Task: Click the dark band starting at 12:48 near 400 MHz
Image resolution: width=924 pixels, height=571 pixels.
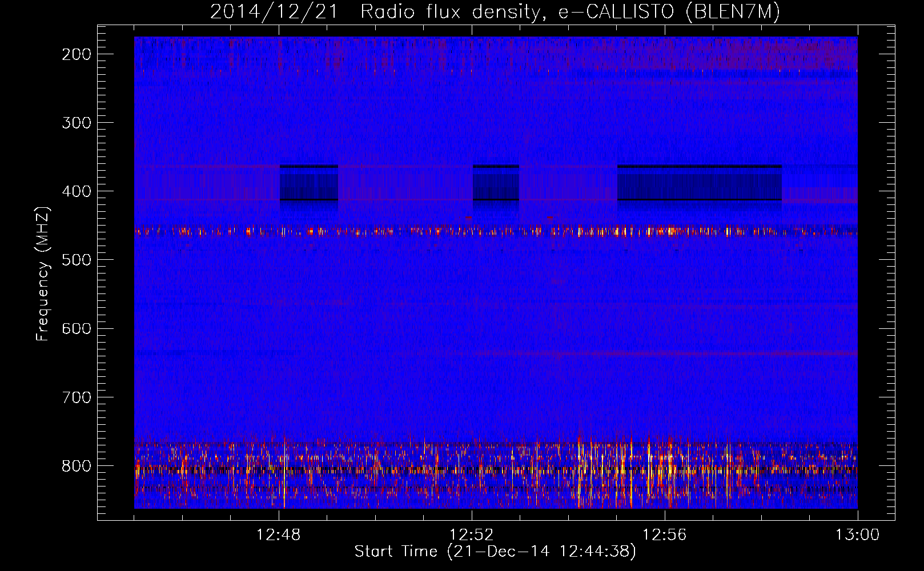Action: [309, 183]
